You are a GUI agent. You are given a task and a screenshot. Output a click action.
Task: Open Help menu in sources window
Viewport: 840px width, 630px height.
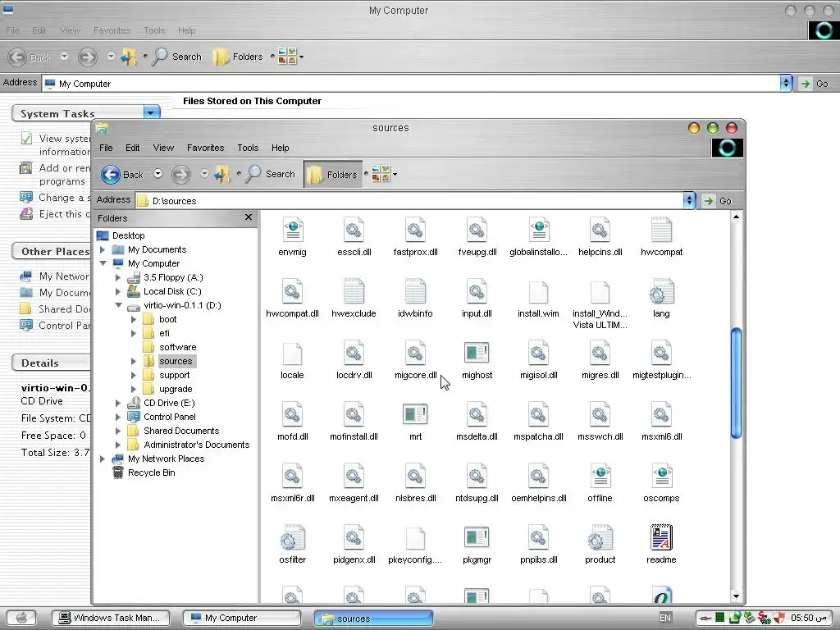281,148
